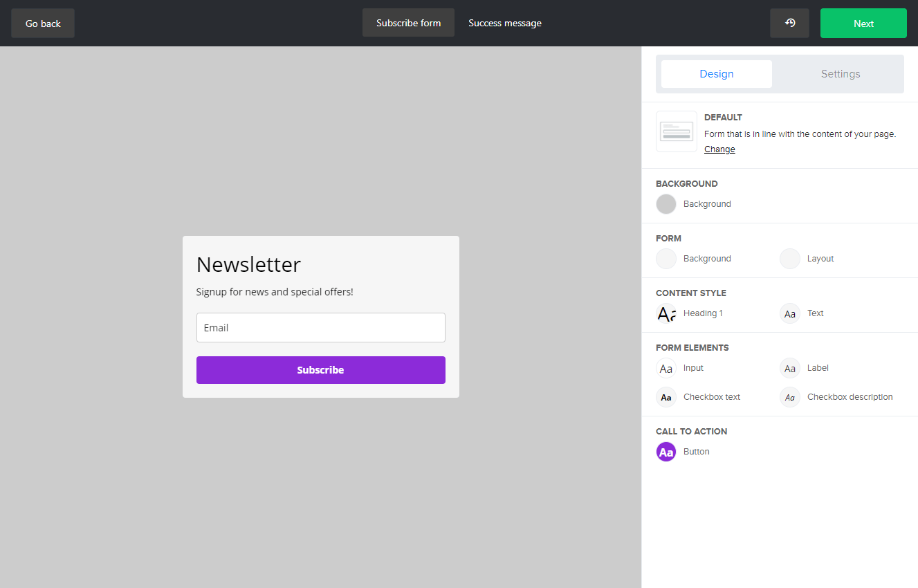This screenshot has width=918, height=588.
Task: Open the Text content style icon
Action: click(790, 313)
